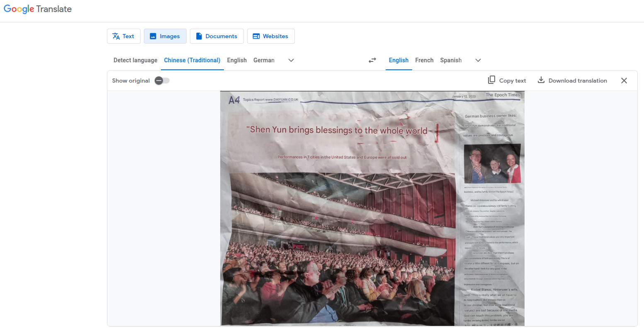Choose Spanish as target language
This screenshot has width=644, height=328.
451,60
